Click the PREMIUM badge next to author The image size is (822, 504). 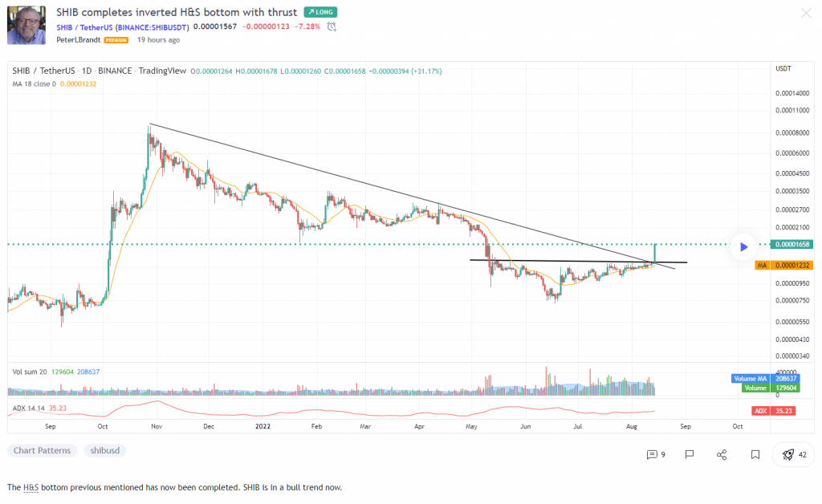(116, 40)
